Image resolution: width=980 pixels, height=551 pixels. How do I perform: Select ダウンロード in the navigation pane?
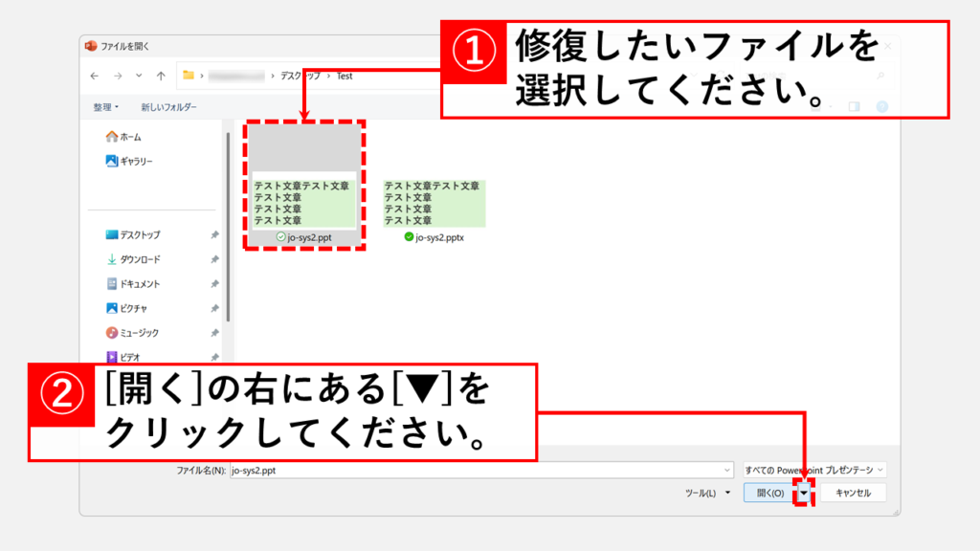[133, 259]
